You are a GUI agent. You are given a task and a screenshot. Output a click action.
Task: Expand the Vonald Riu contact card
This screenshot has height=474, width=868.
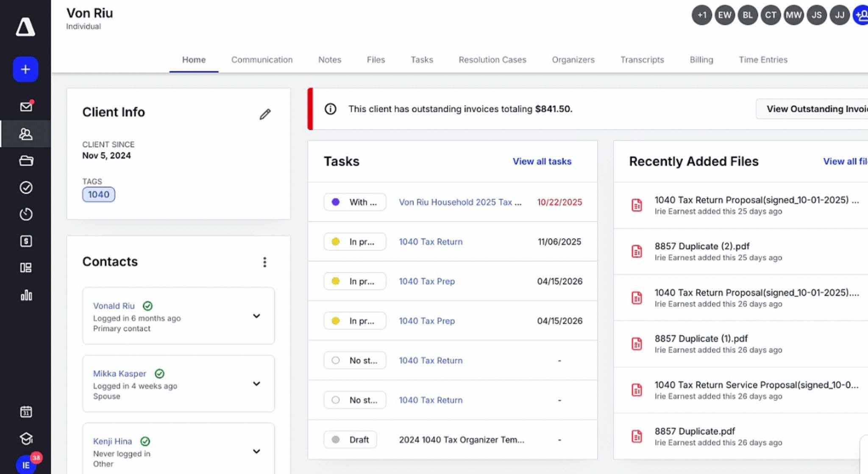point(256,316)
